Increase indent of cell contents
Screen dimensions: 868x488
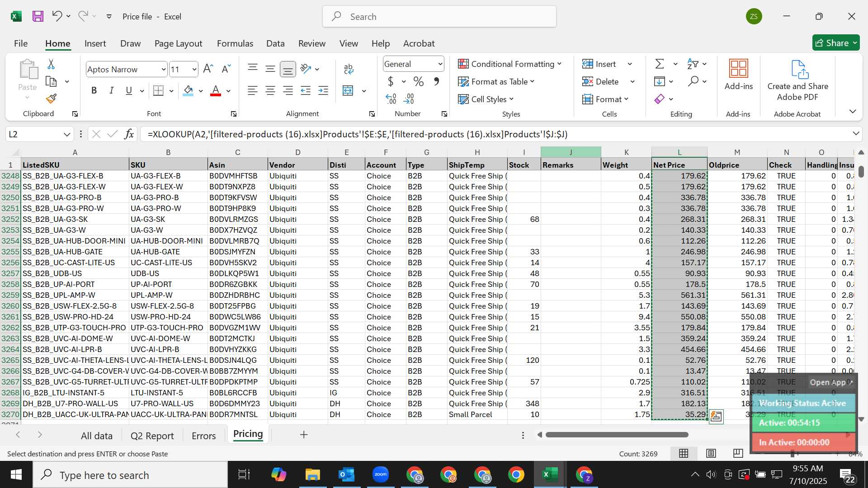point(323,90)
